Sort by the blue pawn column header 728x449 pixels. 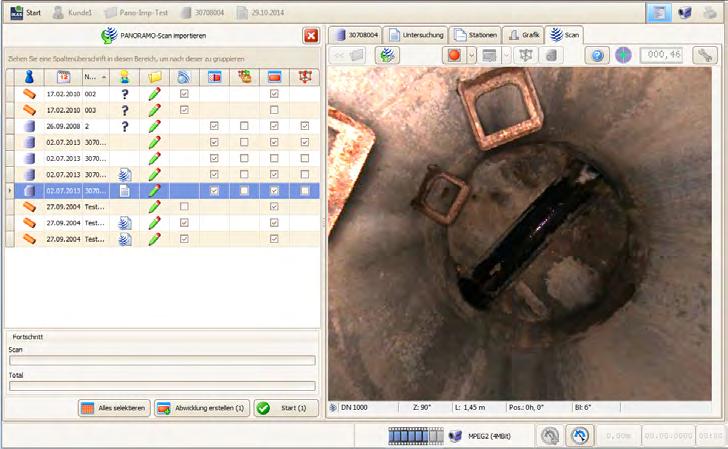tap(29, 77)
